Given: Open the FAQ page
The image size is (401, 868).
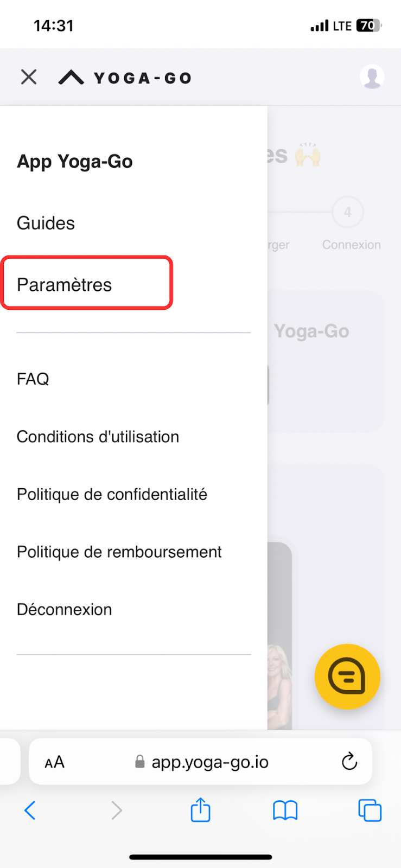Looking at the screenshot, I should click(x=33, y=379).
